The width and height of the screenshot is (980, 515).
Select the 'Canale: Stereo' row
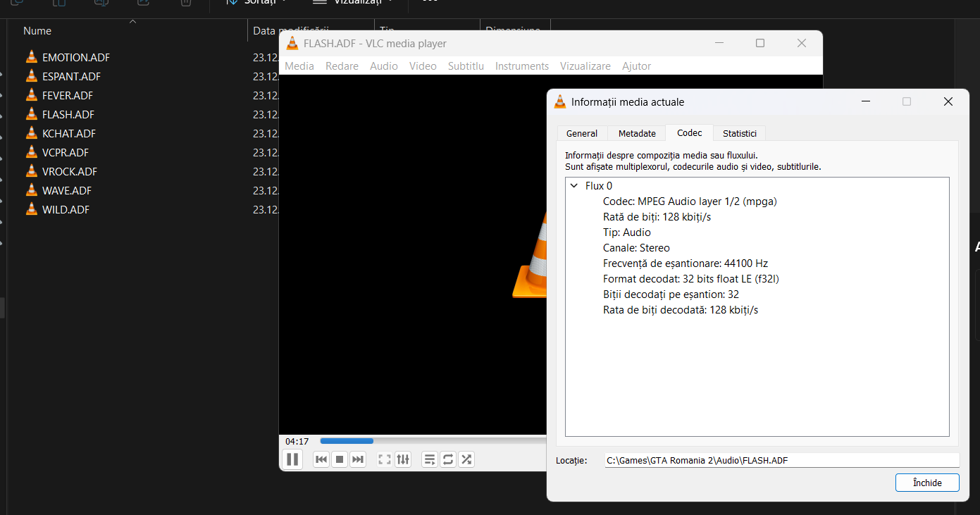(x=636, y=248)
